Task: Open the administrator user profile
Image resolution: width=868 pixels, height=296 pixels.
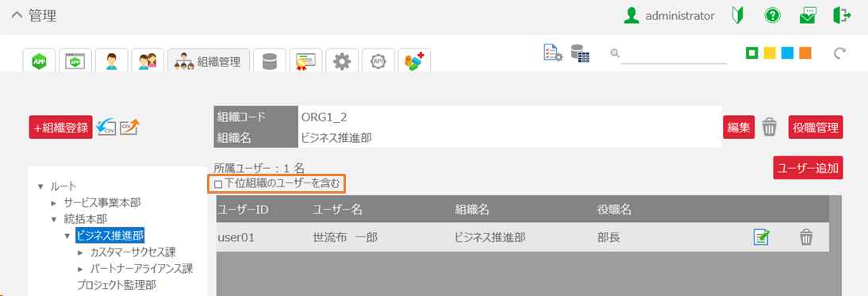Action: (669, 16)
